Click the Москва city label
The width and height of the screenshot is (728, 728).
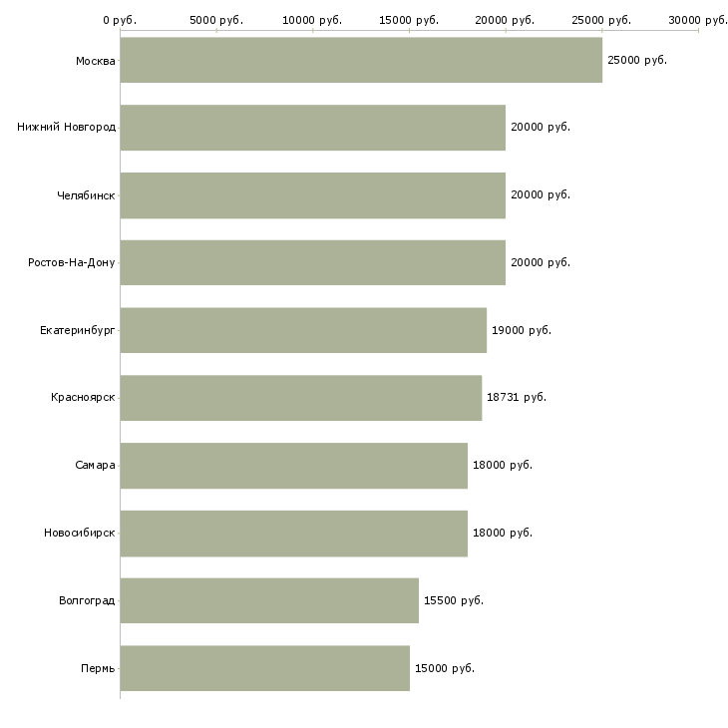(x=95, y=61)
